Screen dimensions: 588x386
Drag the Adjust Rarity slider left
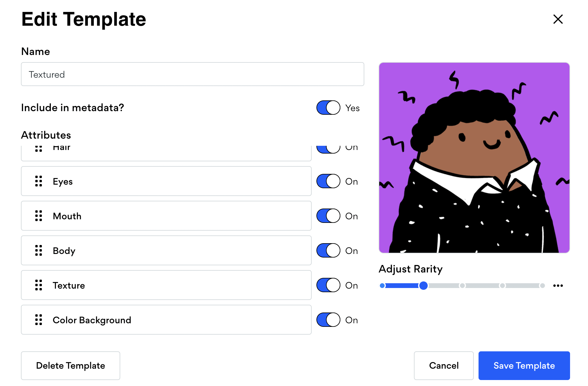(x=423, y=285)
